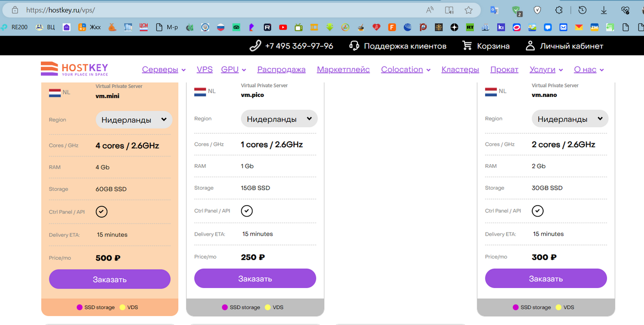
Task: Click the 250 ₽ price on vm.pico
Action: tap(253, 257)
